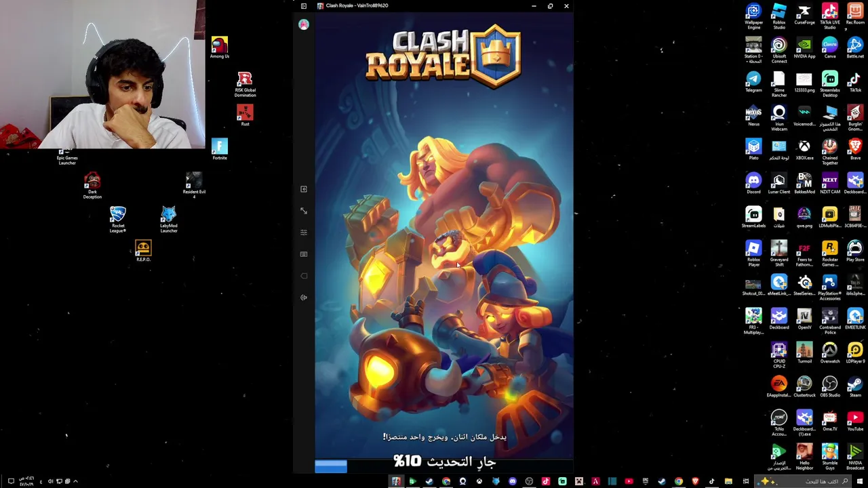Select the Contraband Police desktop icon

tap(830, 321)
